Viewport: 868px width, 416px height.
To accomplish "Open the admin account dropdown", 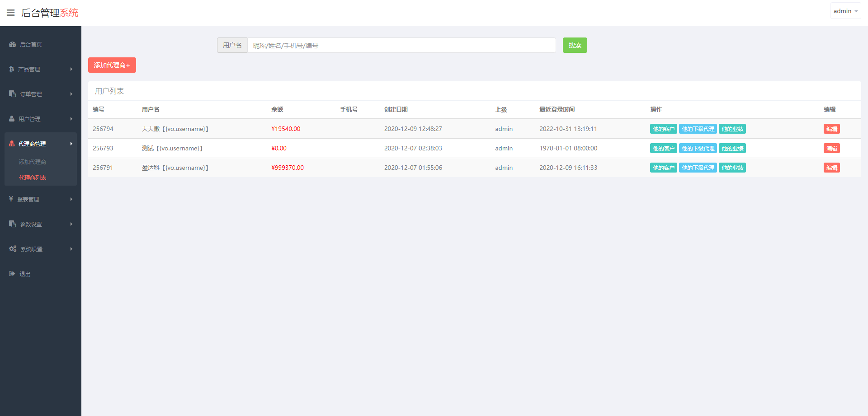I will [845, 10].
